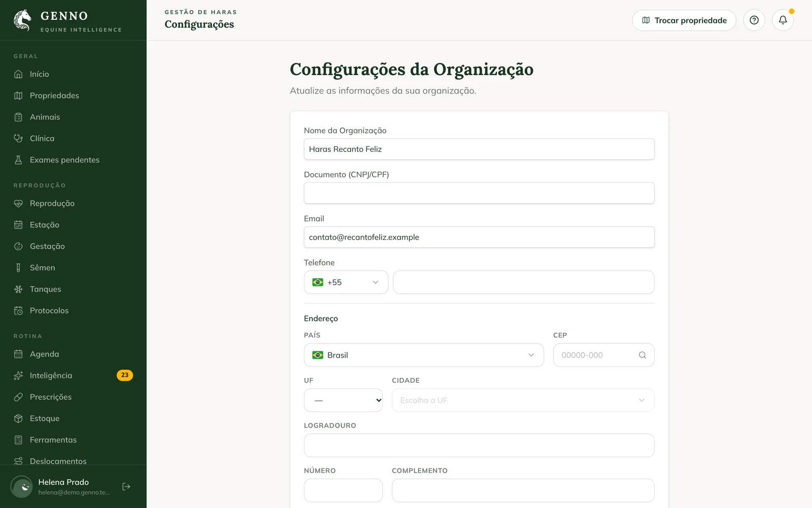Click the 'Configurações da Organização' heading
The width and height of the screenshot is (812, 508).
pyautogui.click(x=412, y=70)
